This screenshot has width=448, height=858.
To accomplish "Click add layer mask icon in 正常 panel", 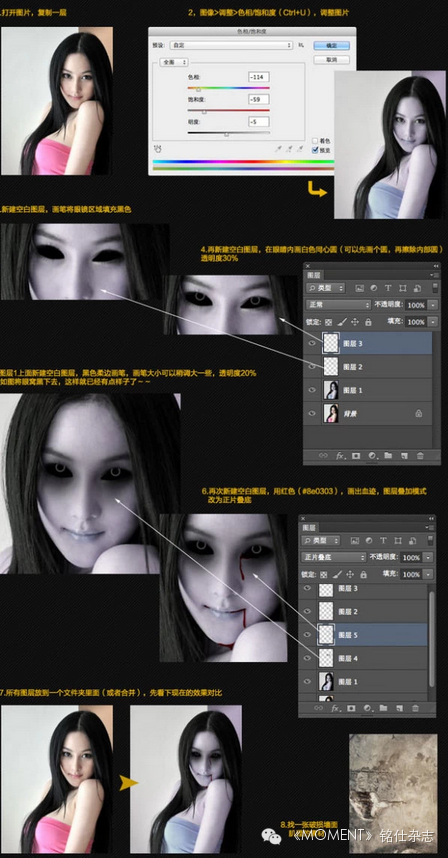I will 356,455.
